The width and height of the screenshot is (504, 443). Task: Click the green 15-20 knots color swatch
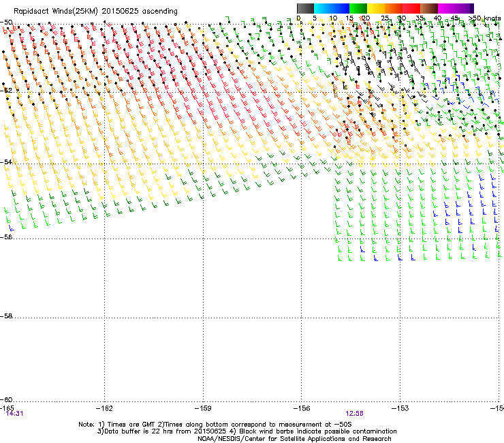(x=358, y=8)
